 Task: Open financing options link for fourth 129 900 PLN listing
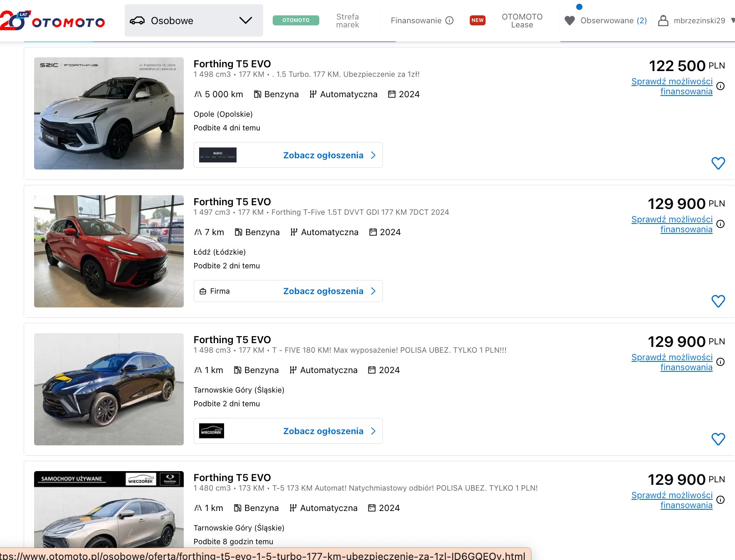pos(672,500)
